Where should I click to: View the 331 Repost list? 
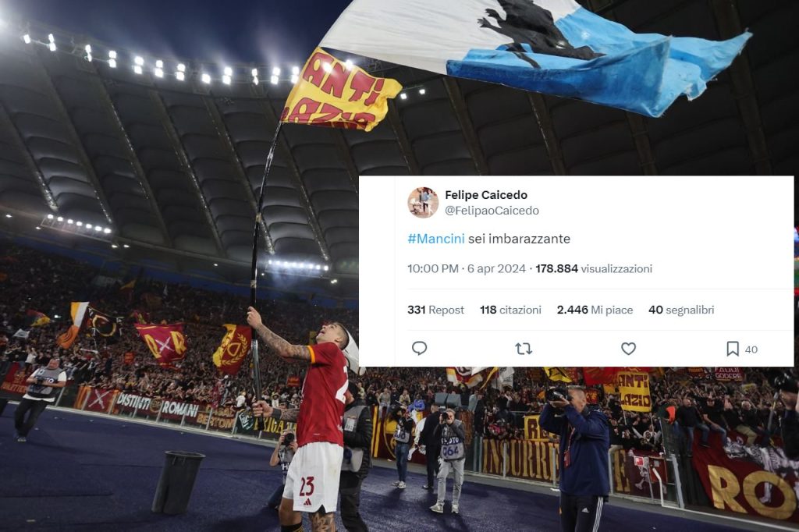[435, 310]
